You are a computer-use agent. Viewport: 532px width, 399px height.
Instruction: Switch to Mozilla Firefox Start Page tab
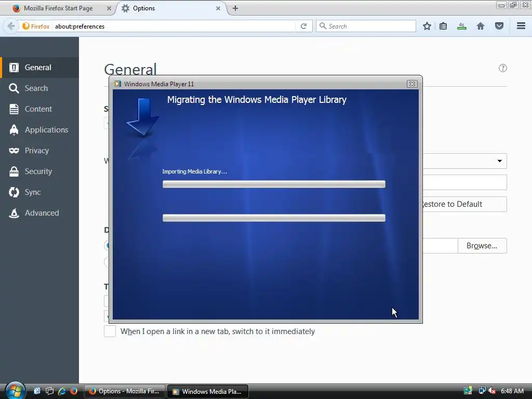(x=58, y=8)
